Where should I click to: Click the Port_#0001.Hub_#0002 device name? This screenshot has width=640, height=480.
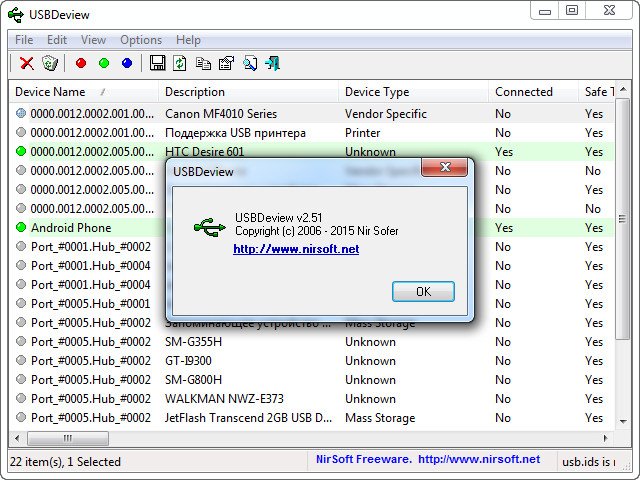click(91, 247)
